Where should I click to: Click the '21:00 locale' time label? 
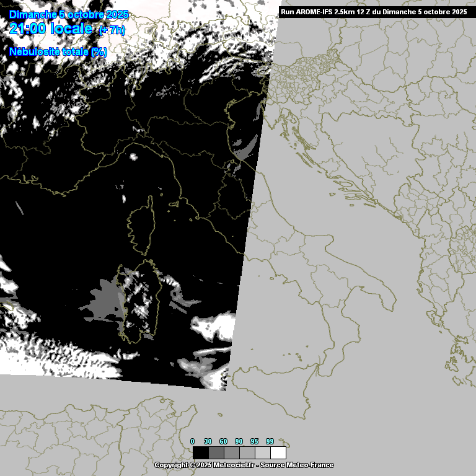pos(51,29)
